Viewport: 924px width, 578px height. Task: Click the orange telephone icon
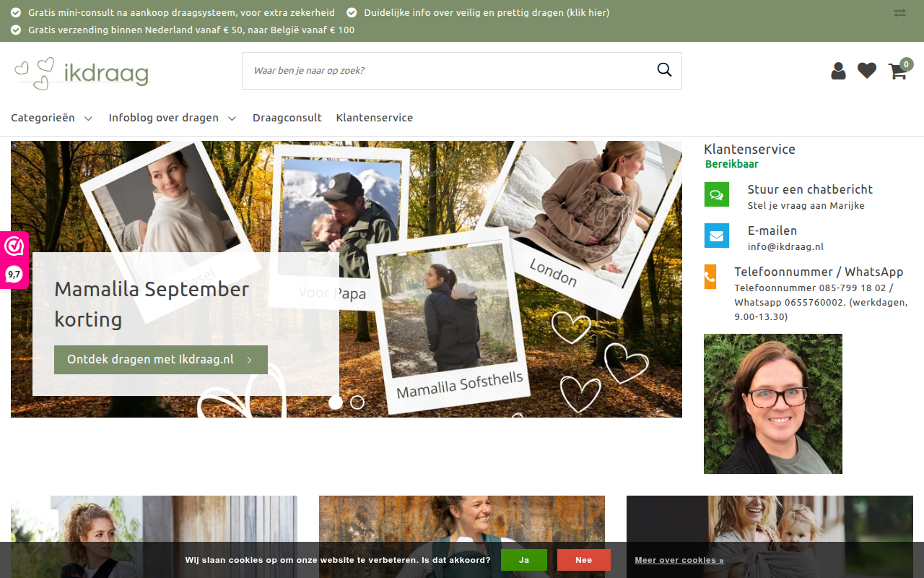click(x=710, y=277)
